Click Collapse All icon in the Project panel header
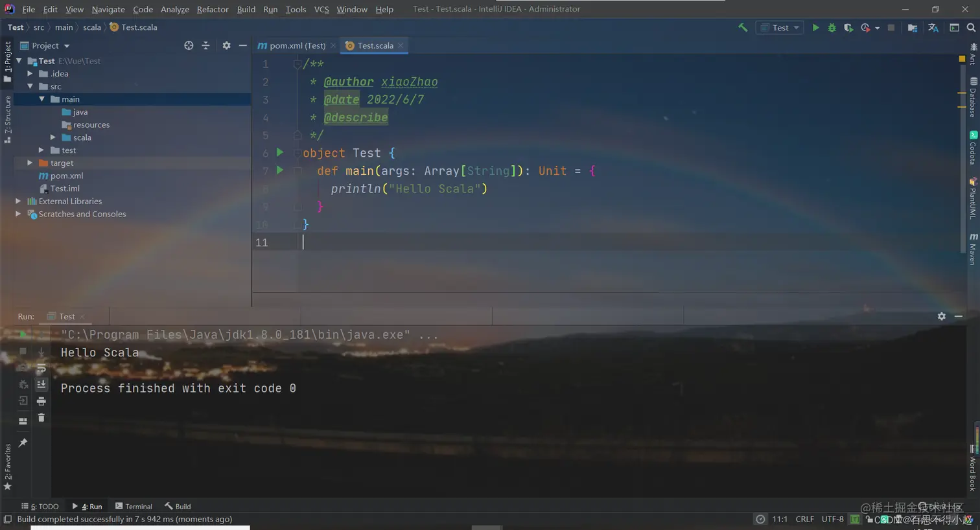 [x=205, y=45]
